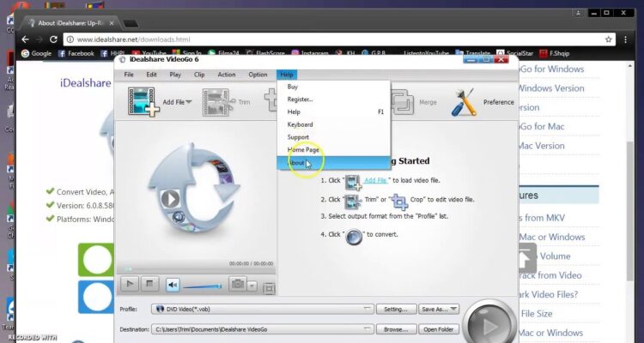Screen dimensions: 644x343
Task: Click the Trim toolbar icon
Action: 217,102
